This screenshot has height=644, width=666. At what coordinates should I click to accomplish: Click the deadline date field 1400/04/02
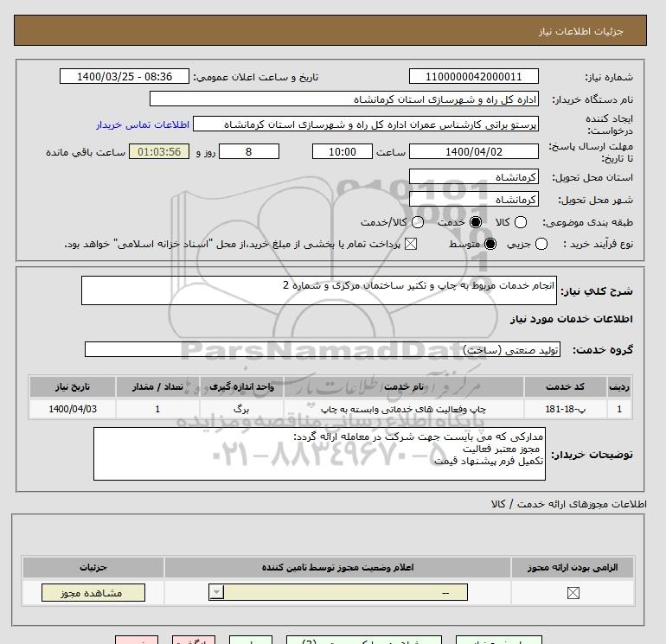click(474, 151)
